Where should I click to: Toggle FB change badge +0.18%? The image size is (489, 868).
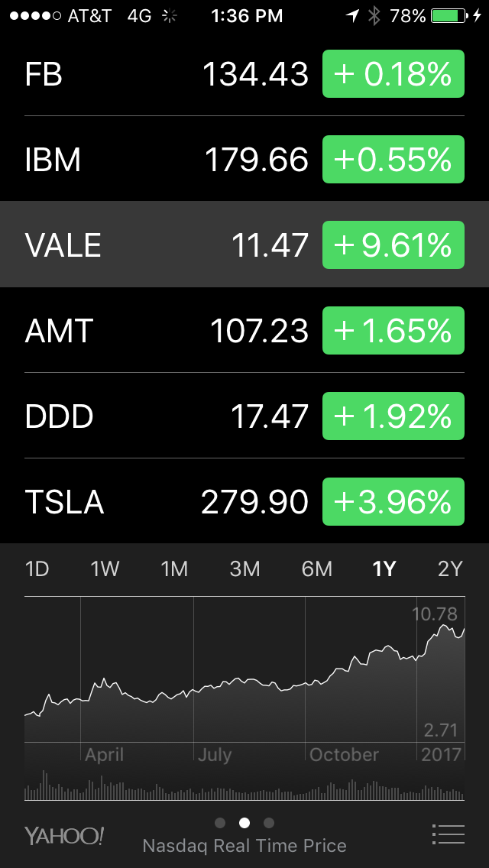pos(393,74)
